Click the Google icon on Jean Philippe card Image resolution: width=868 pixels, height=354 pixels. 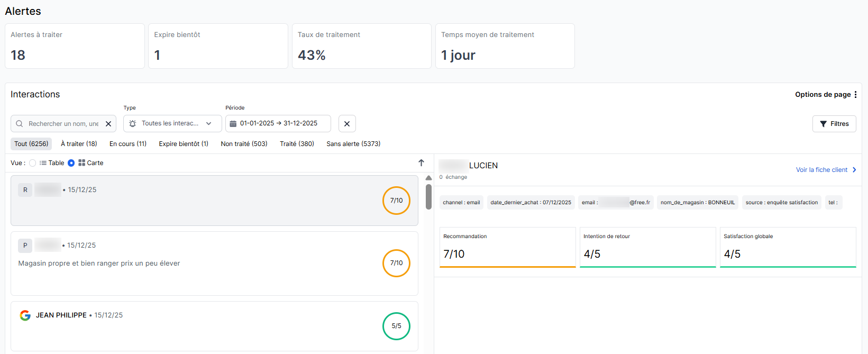click(25, 315)
